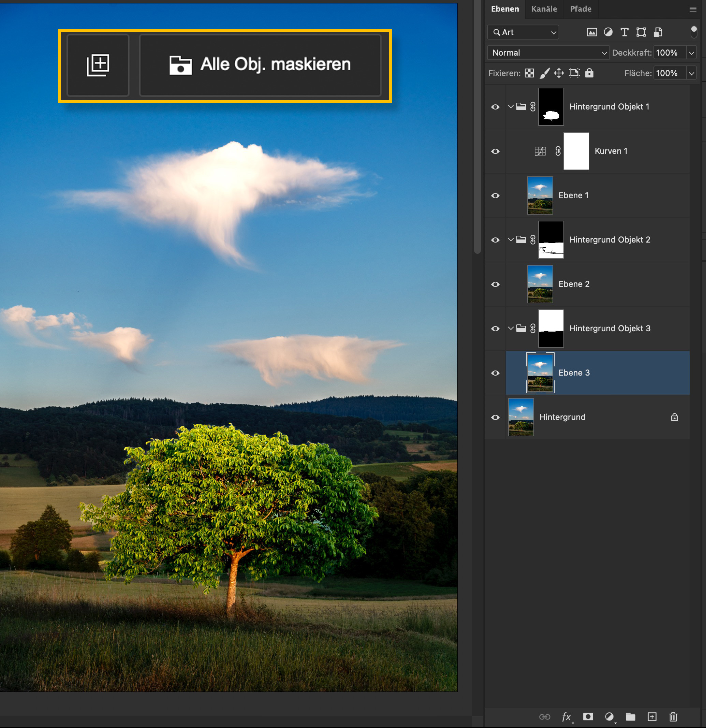Toggle layer filtering switch on/off
Screen dimensions: 706x728
[x=693, y=32]
